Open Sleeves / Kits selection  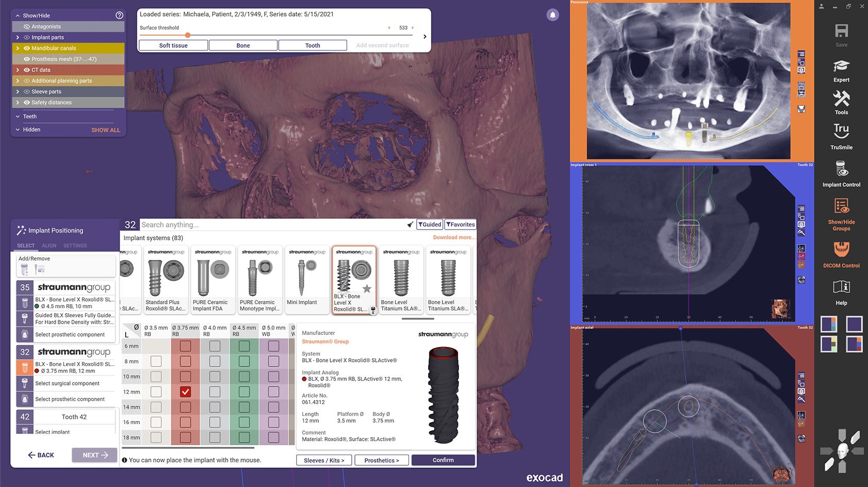(x=324, y=460)
